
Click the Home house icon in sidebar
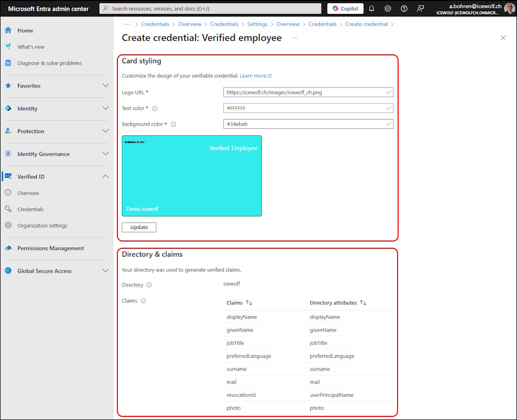(8, 31)
